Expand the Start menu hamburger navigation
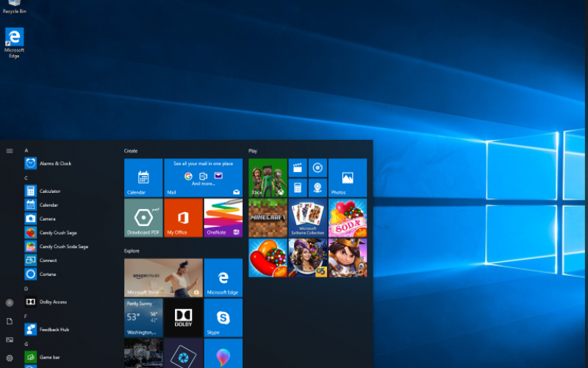This screenshot has height=368, width=588. [x=10, y=150]
